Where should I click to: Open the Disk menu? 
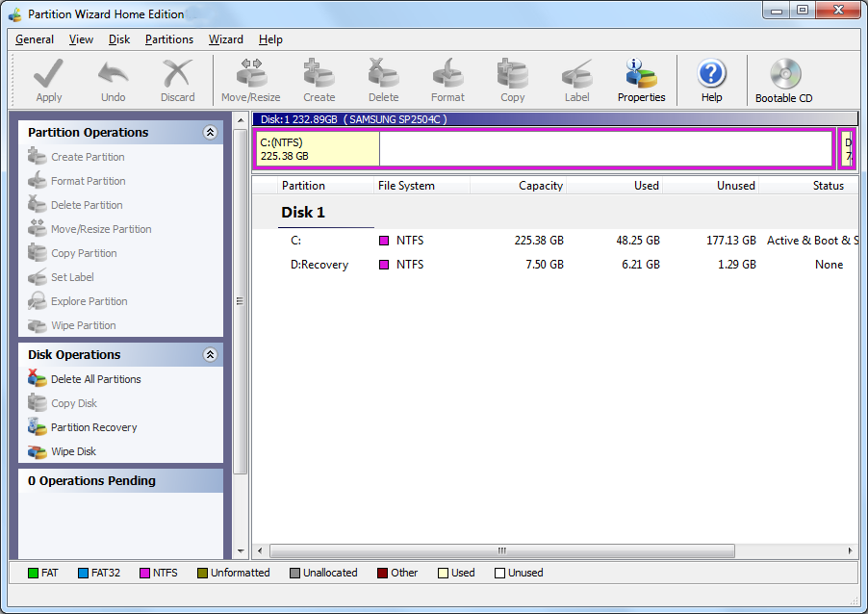119,39
